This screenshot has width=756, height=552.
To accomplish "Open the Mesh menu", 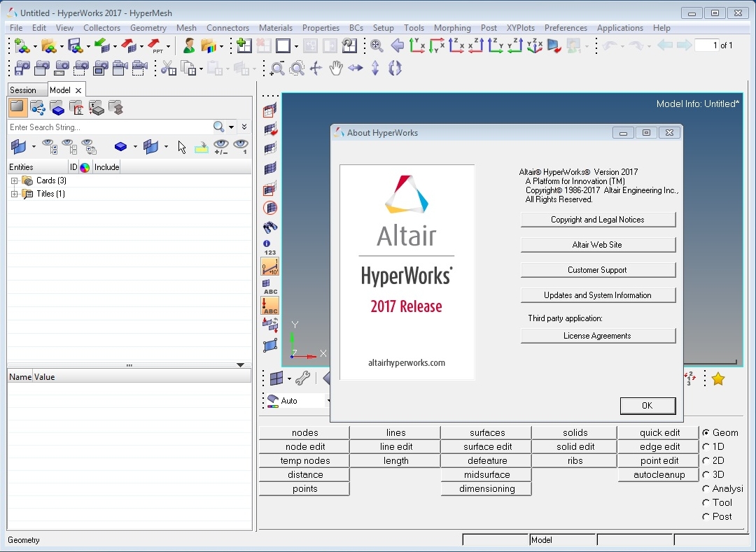I will point(186,28).
